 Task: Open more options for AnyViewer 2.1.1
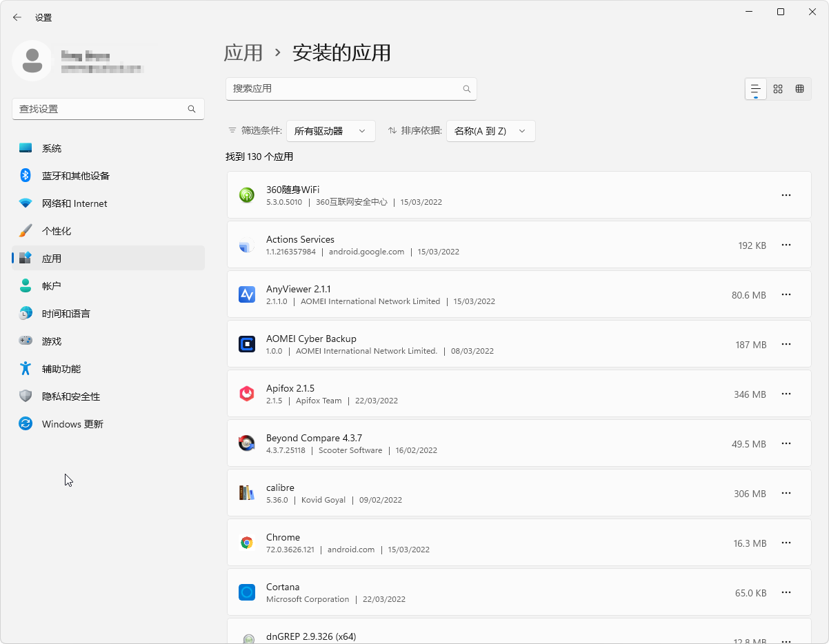tap(786, 294)
